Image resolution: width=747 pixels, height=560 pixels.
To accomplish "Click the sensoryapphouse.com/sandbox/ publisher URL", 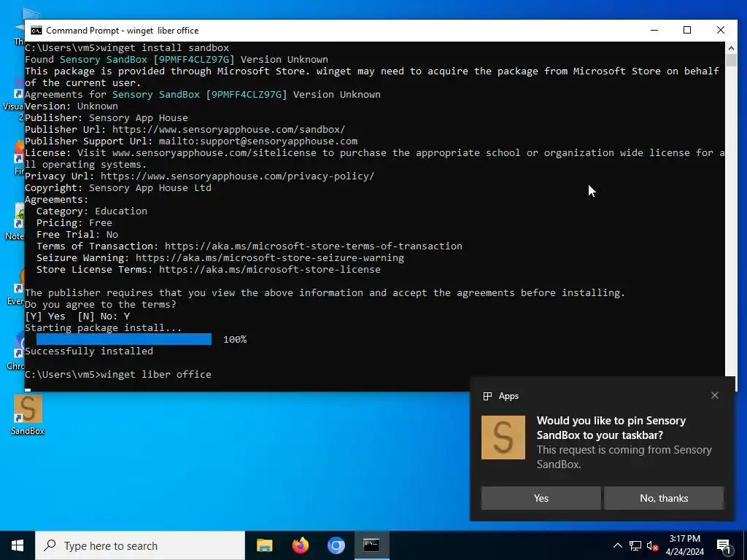I will tap(228, 130).
